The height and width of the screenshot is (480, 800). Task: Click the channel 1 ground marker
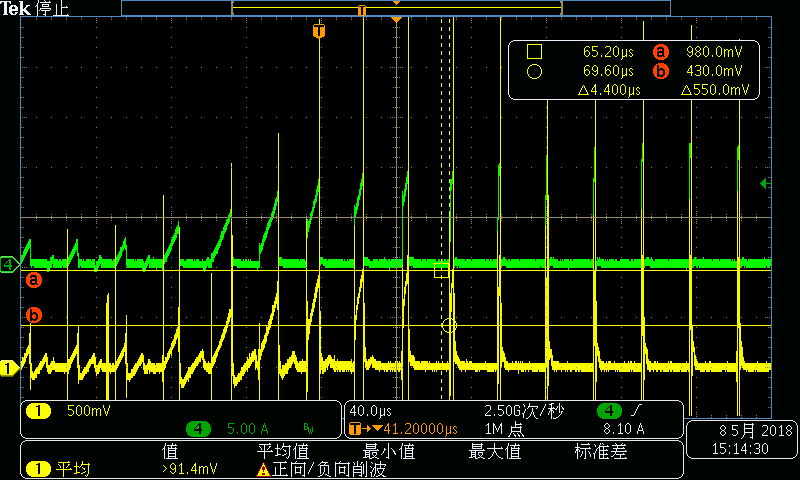coord(8,368)
